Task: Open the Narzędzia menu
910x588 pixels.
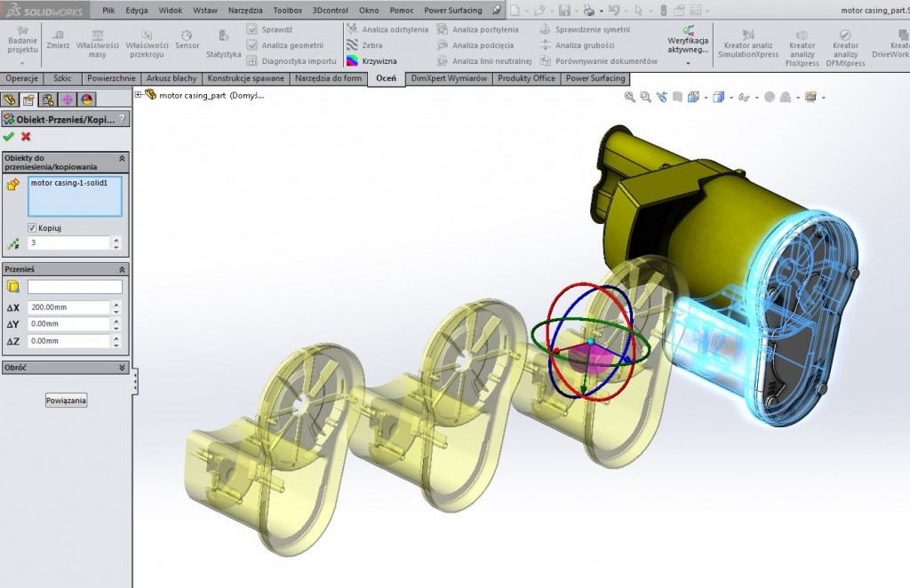Action: click(244, 11)
